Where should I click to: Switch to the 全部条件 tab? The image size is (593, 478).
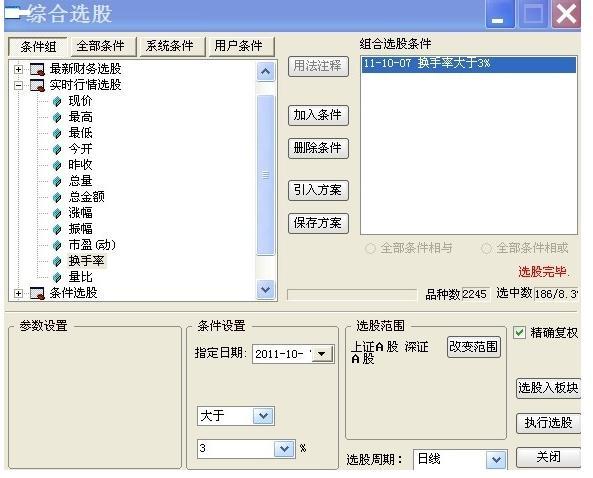101,47
